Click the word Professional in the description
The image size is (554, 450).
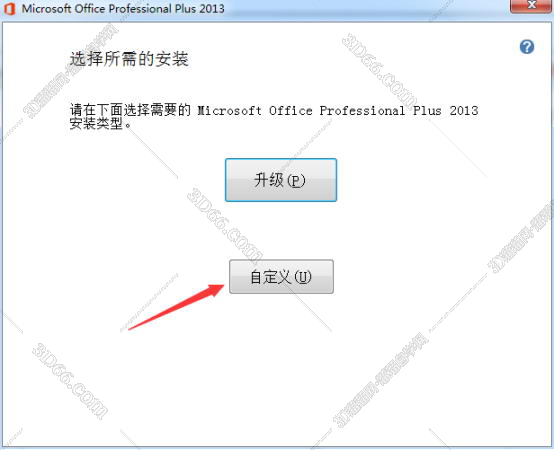(x=362, y=111)
